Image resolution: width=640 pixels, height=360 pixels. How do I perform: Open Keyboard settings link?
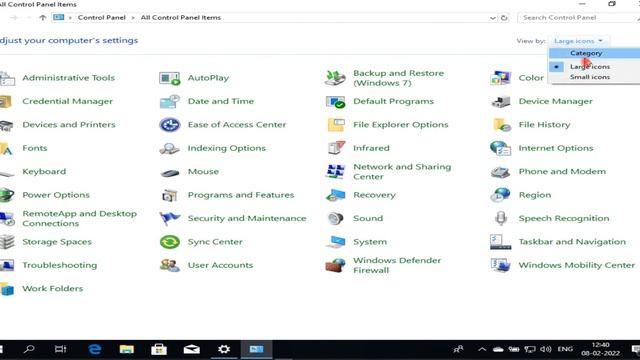(x=44, y=171)
